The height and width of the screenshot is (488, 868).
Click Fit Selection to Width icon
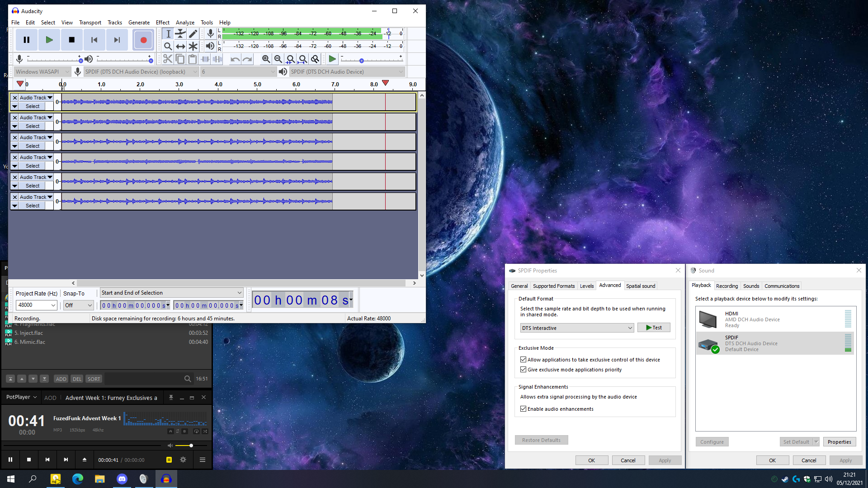point(290,59)
